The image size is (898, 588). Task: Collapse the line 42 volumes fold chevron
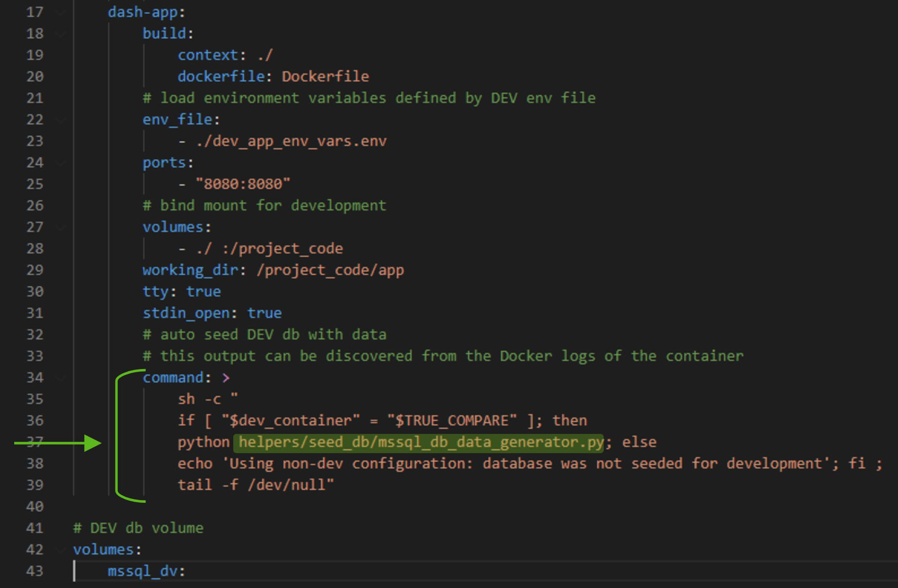[x=61, y=550]
